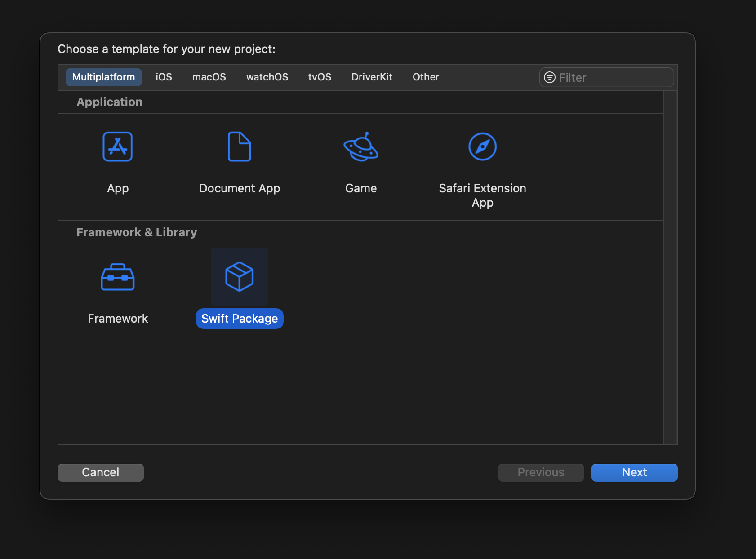
Task: Select the tvOS tab
Action: pos(320,77)
